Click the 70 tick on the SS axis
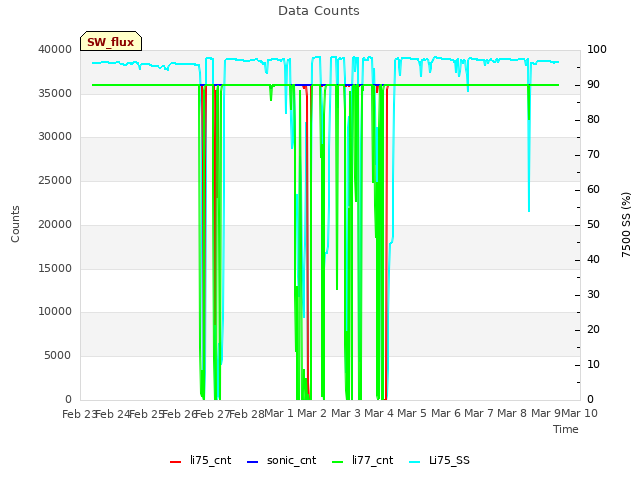This screenshot has width=640, height=480. (x=593, y=155)
